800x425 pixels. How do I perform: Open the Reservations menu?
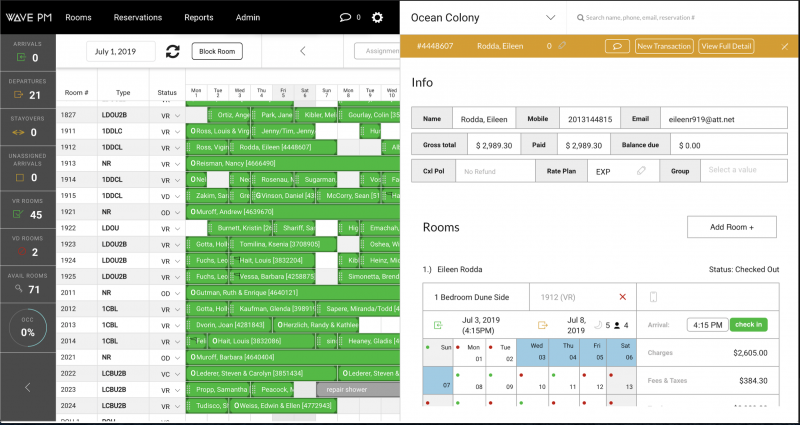pos(137,17)
